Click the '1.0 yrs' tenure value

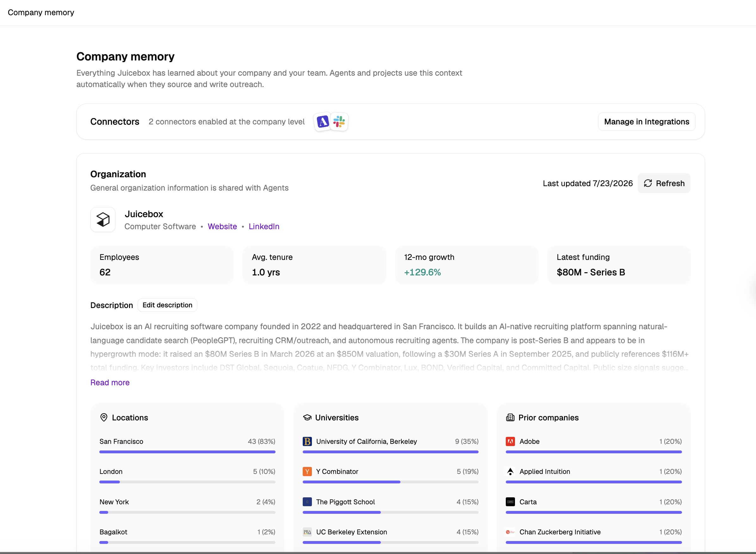[266, 272]
